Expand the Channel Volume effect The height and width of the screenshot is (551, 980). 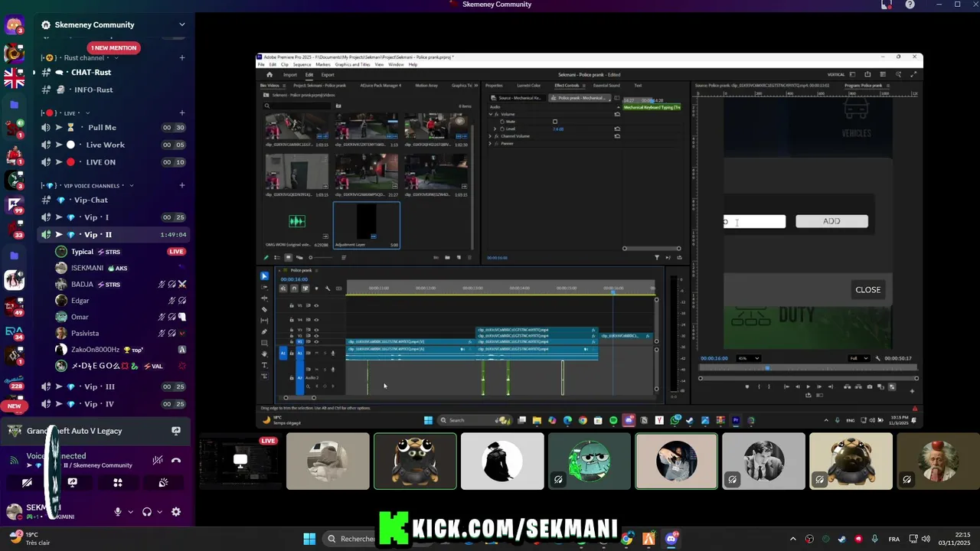click(490, 136)
